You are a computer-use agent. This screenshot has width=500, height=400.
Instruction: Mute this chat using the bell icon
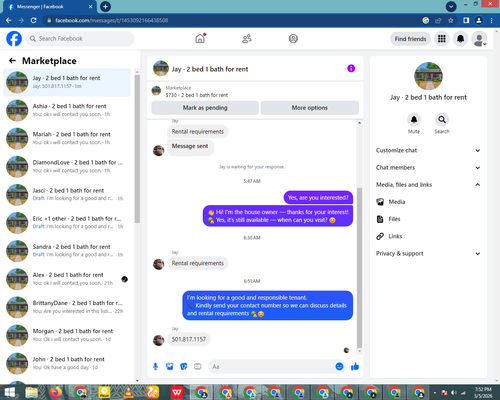(414, 119)
